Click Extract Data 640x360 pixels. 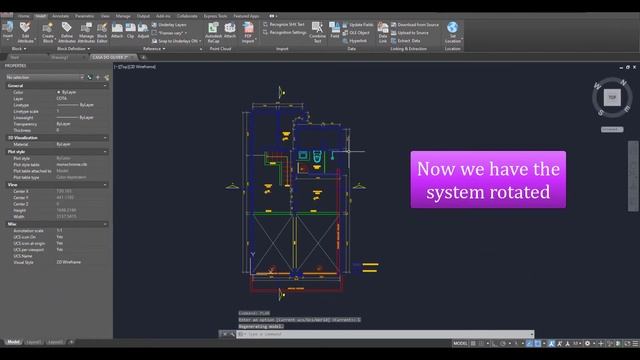tap(405, 41)
